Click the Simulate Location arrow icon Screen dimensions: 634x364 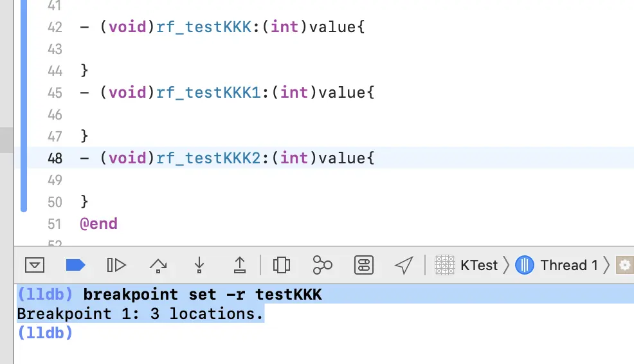[x=404, y=266]
